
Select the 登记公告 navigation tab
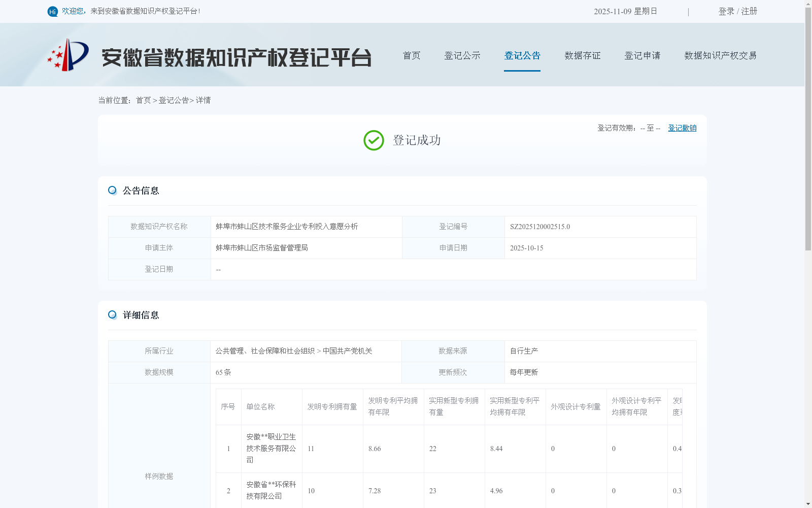(x=522, y=55)
